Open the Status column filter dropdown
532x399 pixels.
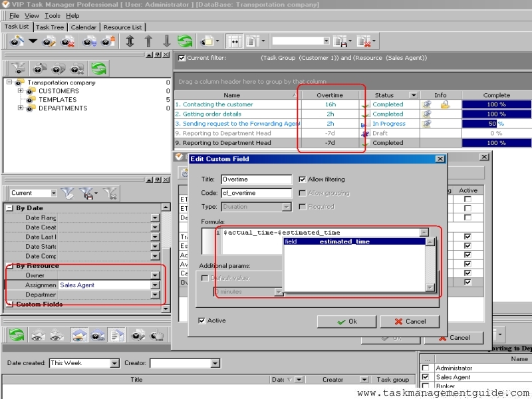click(x=414, y=95)
